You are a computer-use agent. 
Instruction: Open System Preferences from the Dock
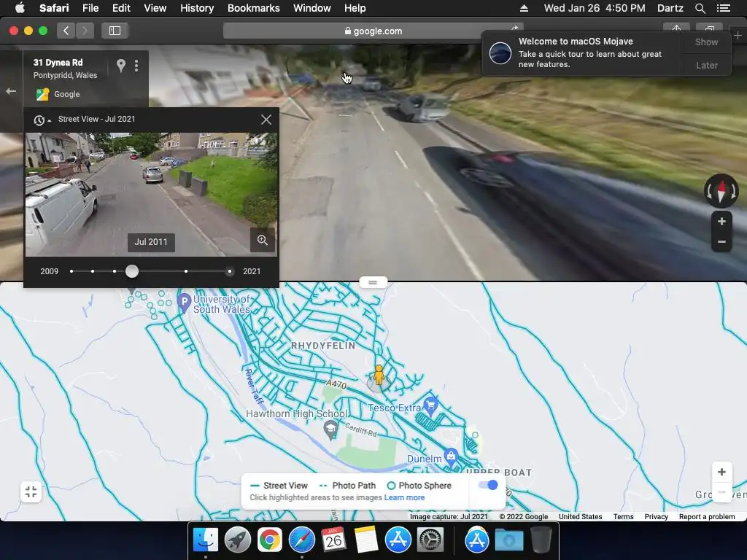point(430,540)
